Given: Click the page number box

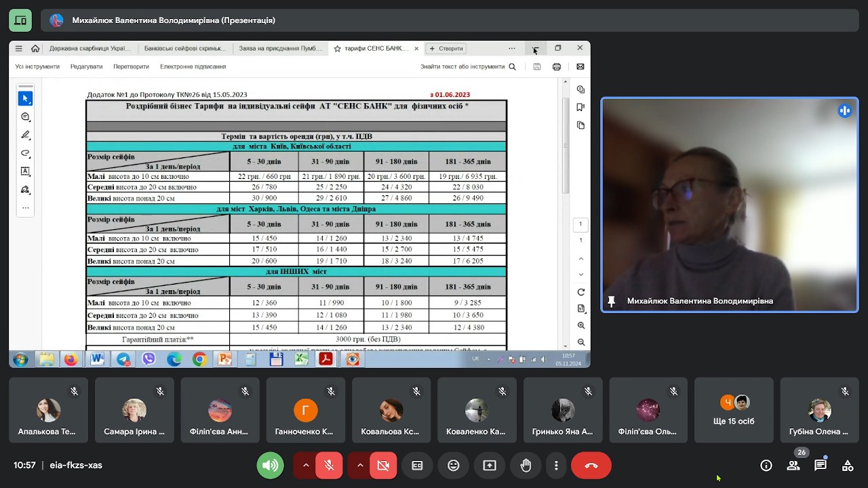Looking at the screenshot, I should pyautogui.click(x=580, y=224).
